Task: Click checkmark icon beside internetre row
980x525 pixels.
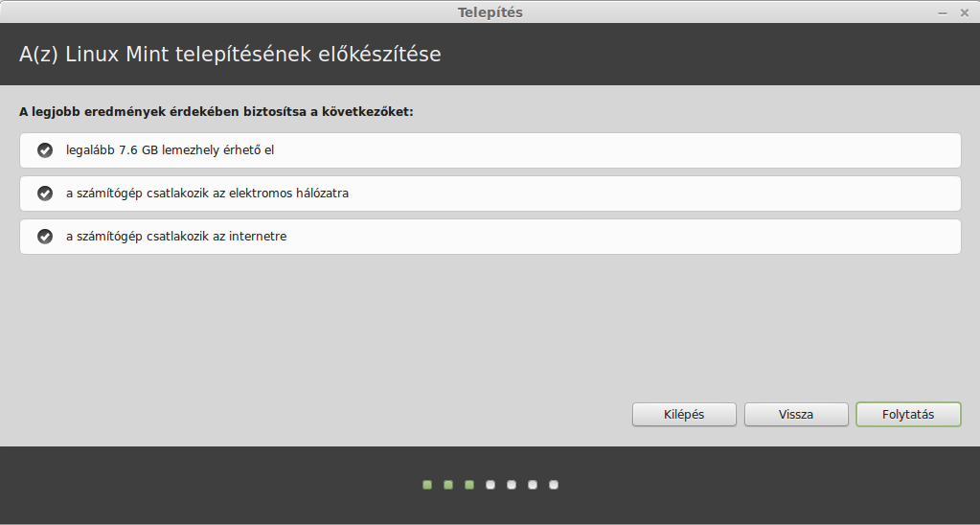Action: [x=45, y=237]
